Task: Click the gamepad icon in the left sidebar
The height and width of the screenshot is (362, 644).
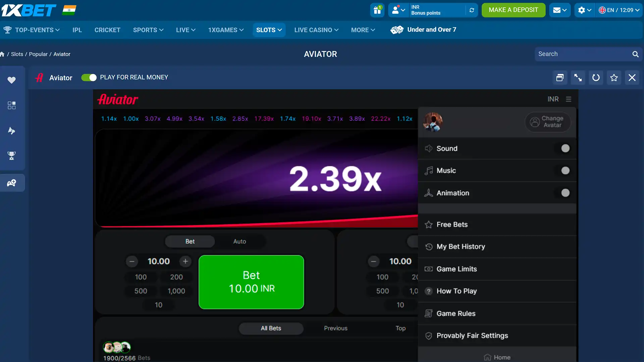Action: 12,183
